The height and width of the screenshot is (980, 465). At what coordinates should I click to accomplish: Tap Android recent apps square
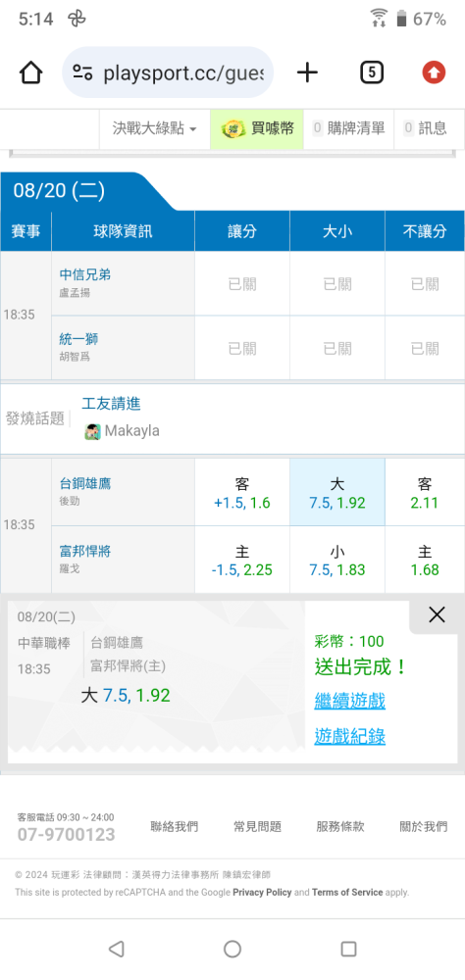pyautogui.click(x=348, y=950)
